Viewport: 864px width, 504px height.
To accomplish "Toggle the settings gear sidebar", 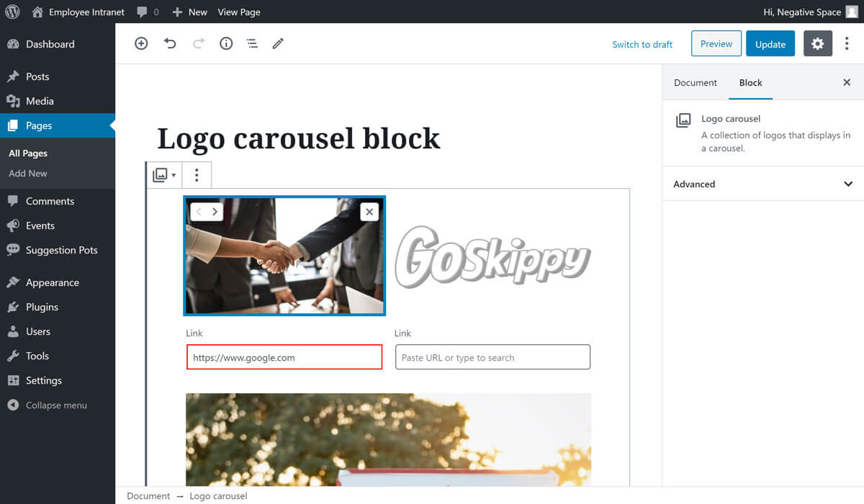I will tap(817, 44).
